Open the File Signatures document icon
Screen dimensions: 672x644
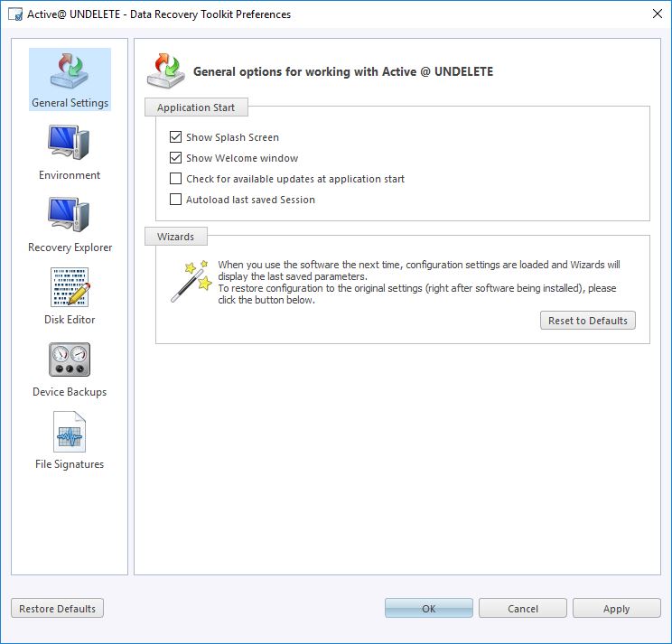coord(70,432)
